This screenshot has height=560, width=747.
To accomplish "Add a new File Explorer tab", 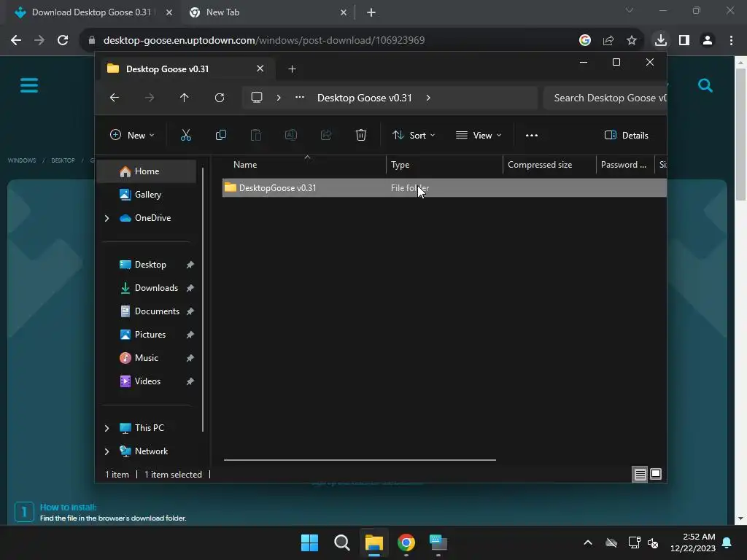I will click(292, 69).
